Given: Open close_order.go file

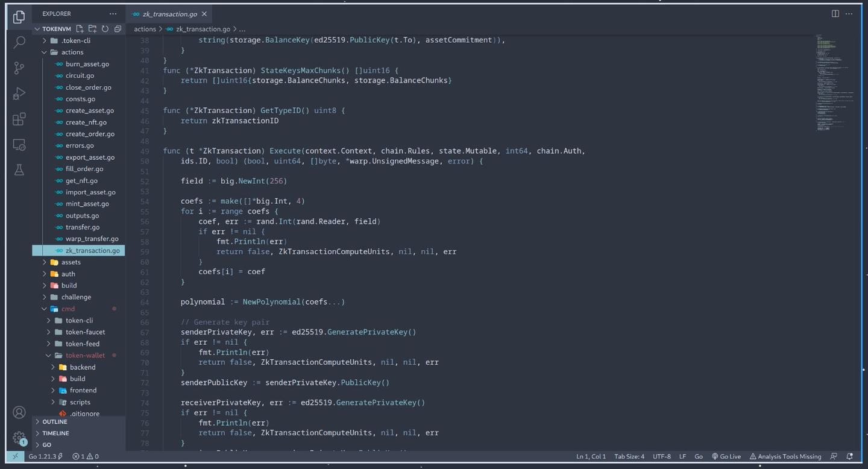Looking at the screenshot, I should click(x=78, y=87).
